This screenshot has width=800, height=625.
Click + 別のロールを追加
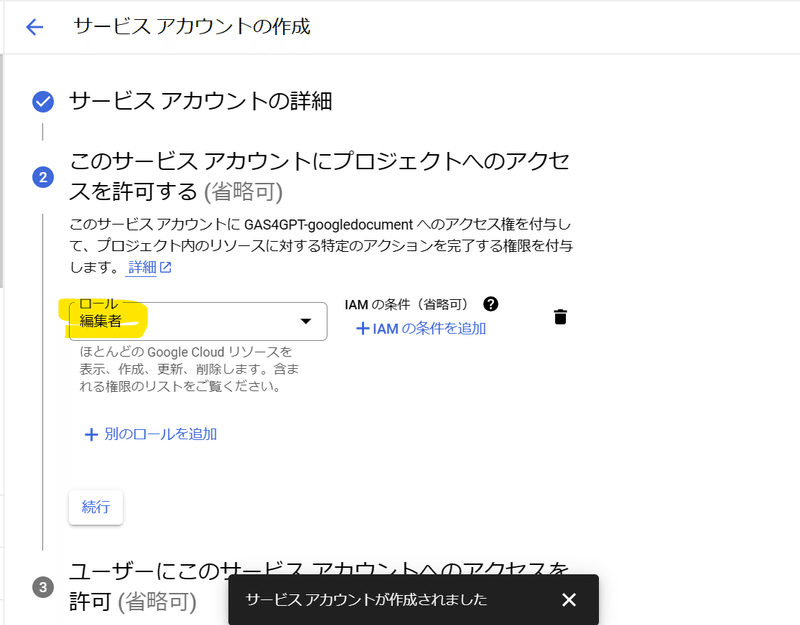point(151,434)
